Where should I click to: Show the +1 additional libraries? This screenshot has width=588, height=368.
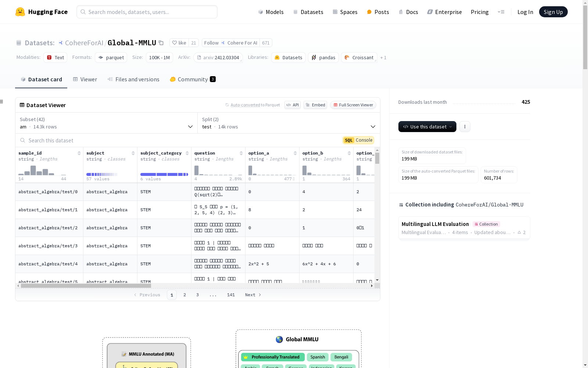383,57
